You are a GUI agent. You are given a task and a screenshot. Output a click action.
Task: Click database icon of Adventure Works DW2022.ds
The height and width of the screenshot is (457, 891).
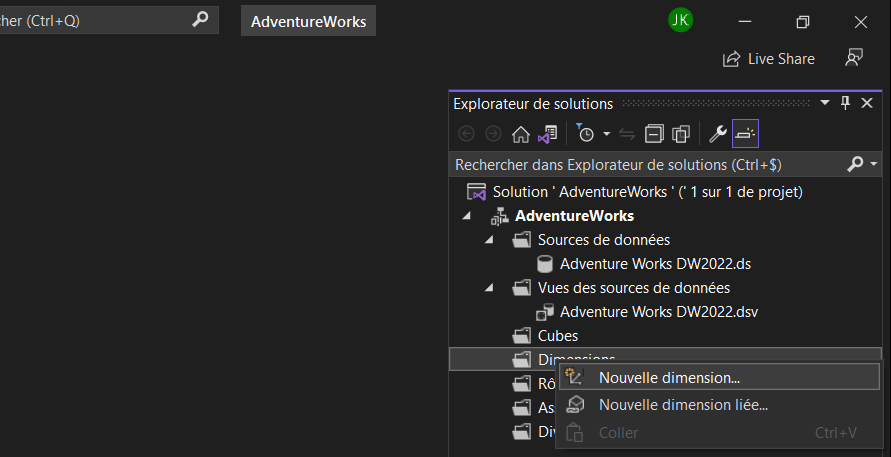click(x=545, y=264)
